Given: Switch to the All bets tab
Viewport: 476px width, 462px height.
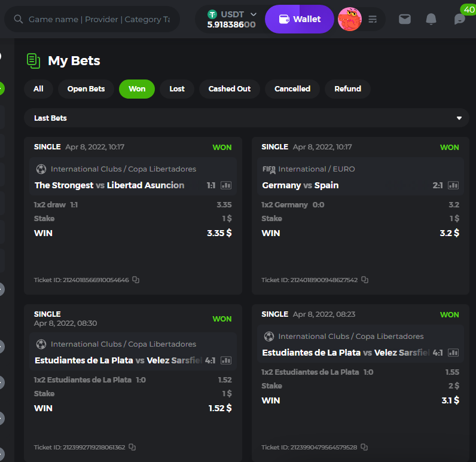Looking at the screenshot, I should [38, 89].
